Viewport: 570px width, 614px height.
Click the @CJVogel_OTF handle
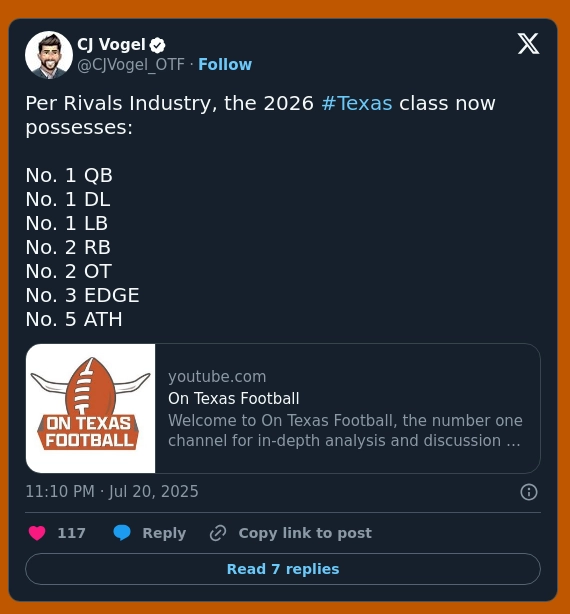(x=131, y=65)
